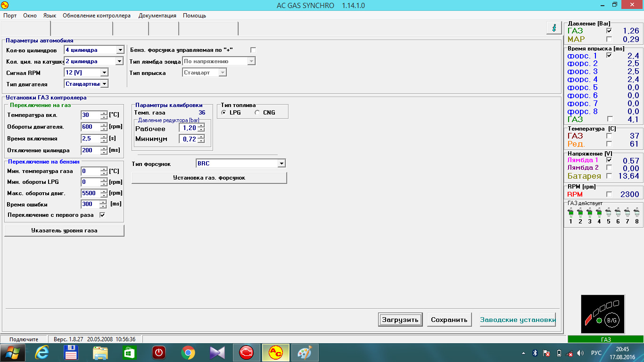Open the Порт menu
The width and height of the screenshot is (644, 362).
point(10,16)
